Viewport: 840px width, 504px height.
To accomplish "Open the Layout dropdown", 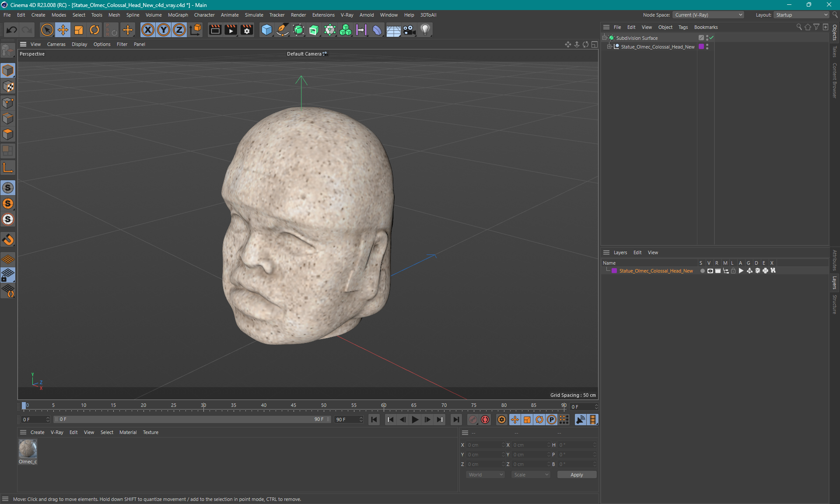I will click(801, 15).
